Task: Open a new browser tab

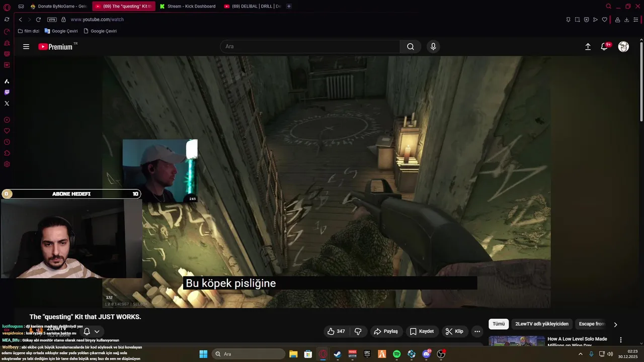Action: (289, 7)
